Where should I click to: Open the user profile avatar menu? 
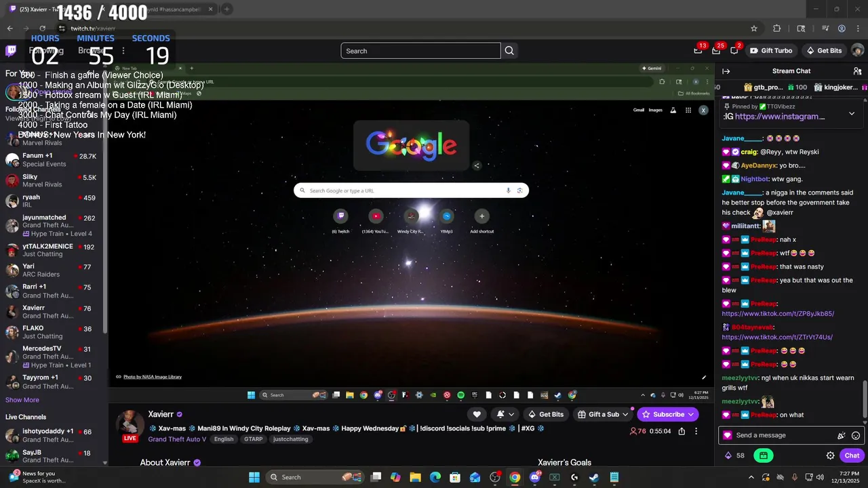(x=857, y=51)
